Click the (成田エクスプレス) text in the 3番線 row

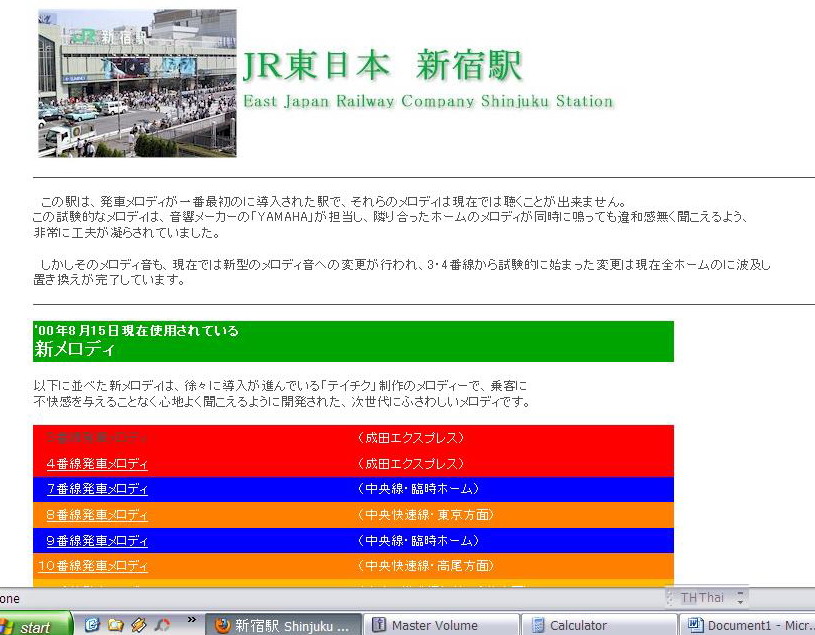tap(411, 438)
